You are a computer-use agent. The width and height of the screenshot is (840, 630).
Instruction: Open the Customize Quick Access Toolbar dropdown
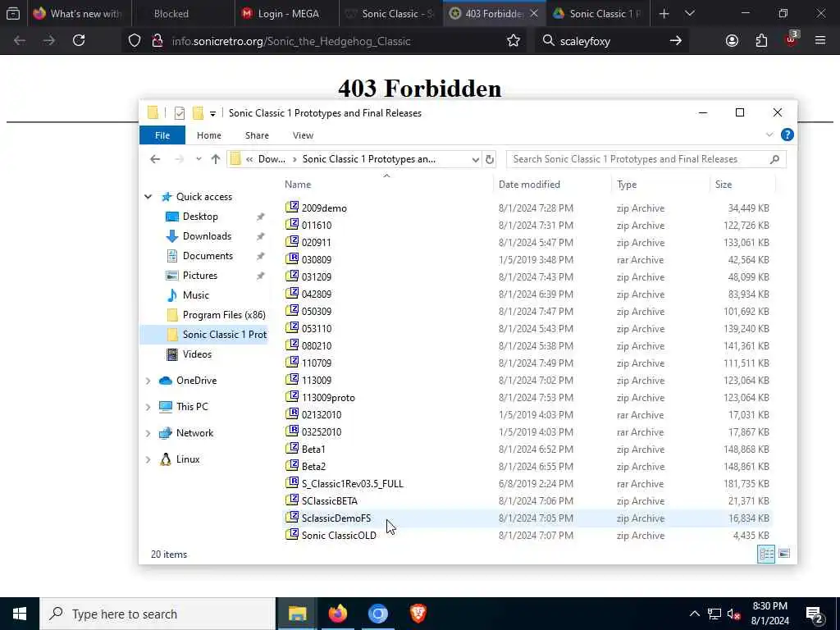click(212, 113)
